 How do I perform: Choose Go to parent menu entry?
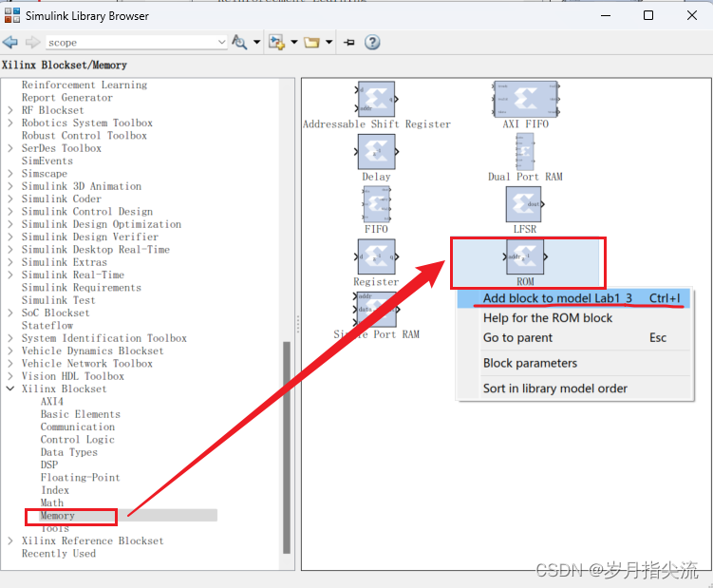pos(573,337)
